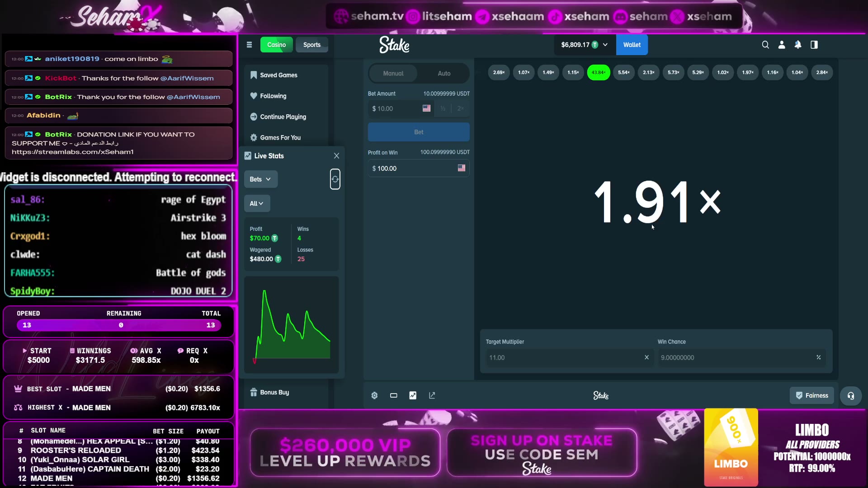Image resolution: width=868 pixels, height=488 pixels.
Task: Click the US flag in Bet Amount field
Action: click(426, 108)
